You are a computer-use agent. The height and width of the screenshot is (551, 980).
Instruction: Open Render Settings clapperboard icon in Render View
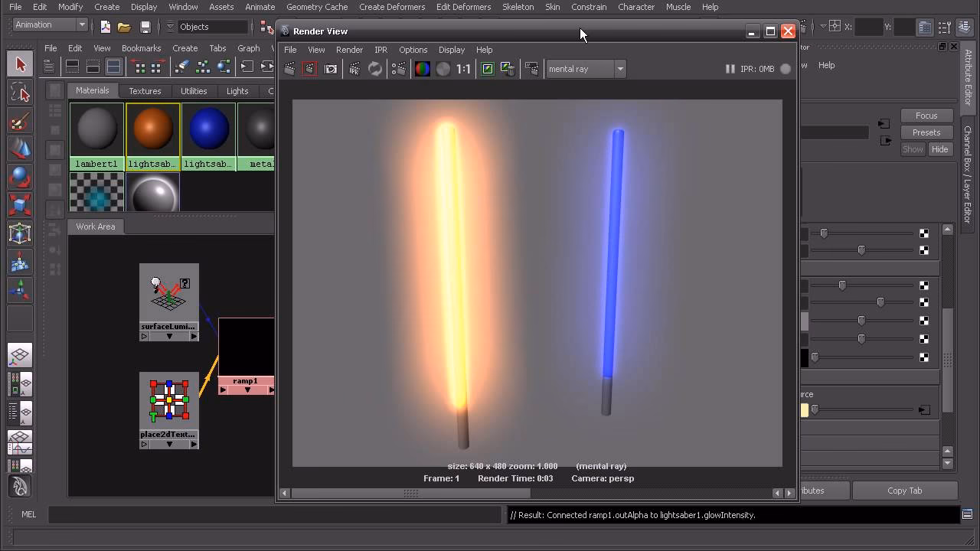[x=399, y=69]
